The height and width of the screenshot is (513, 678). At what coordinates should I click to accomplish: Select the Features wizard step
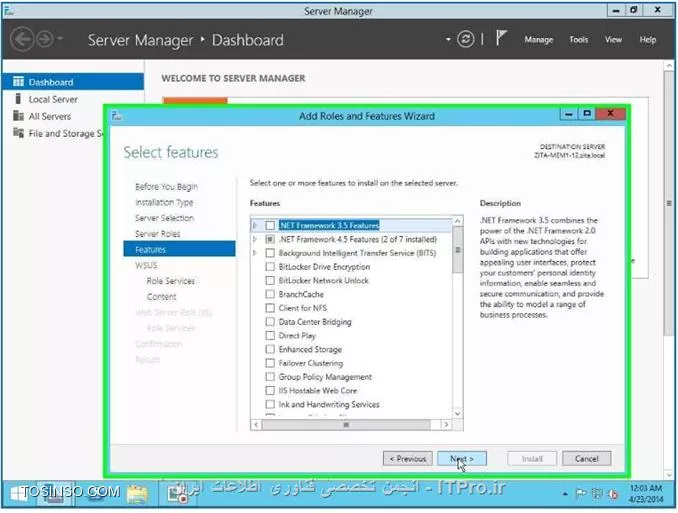[179, 249]
